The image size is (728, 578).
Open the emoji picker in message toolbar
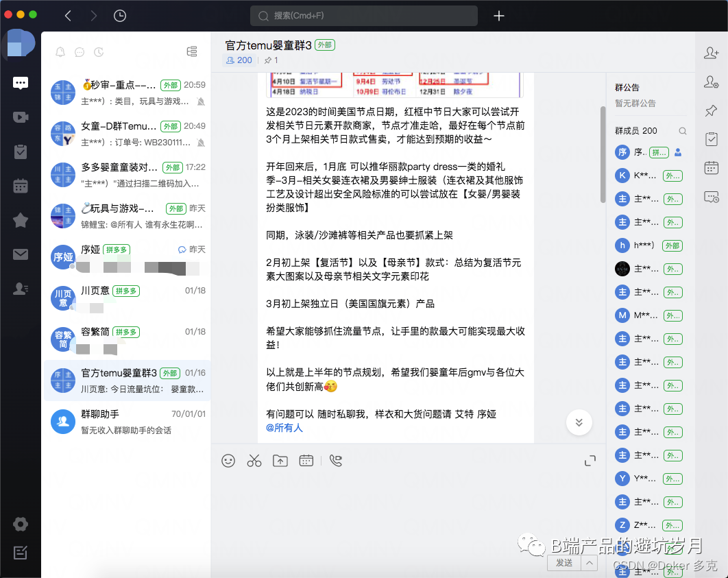pyautogui.click(x=228, y=461)
